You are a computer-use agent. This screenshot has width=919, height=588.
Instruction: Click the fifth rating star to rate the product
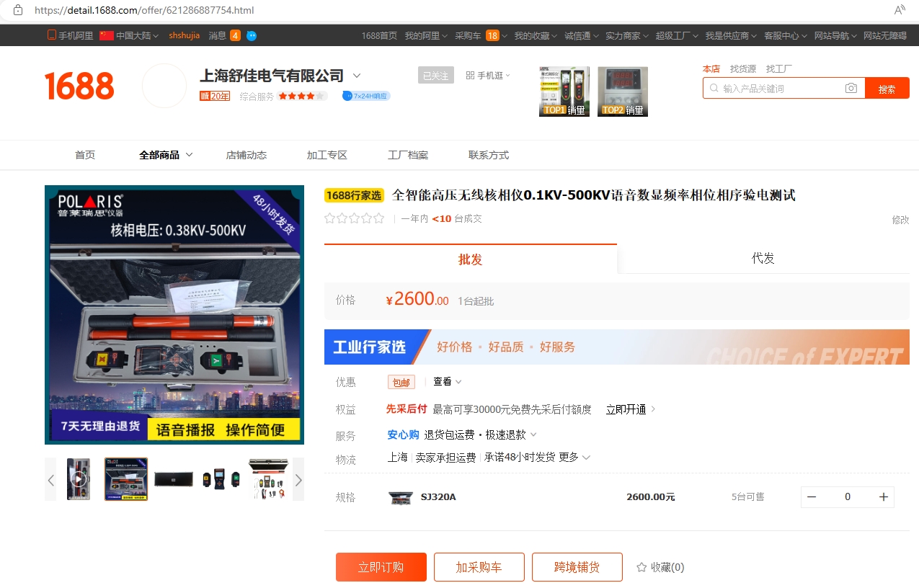pyautogui.click(x=378, y=218)
